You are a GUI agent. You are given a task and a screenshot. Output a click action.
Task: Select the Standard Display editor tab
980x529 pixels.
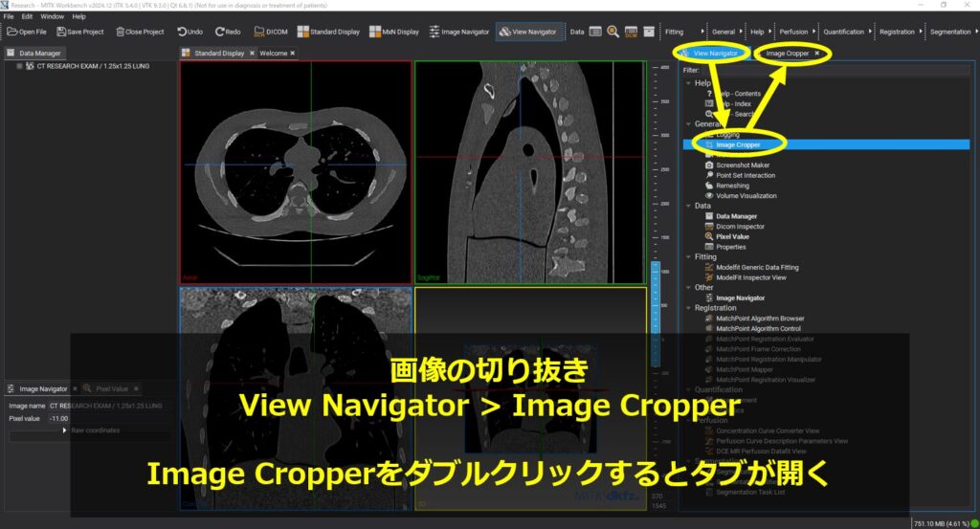click(x=219, y=53)
